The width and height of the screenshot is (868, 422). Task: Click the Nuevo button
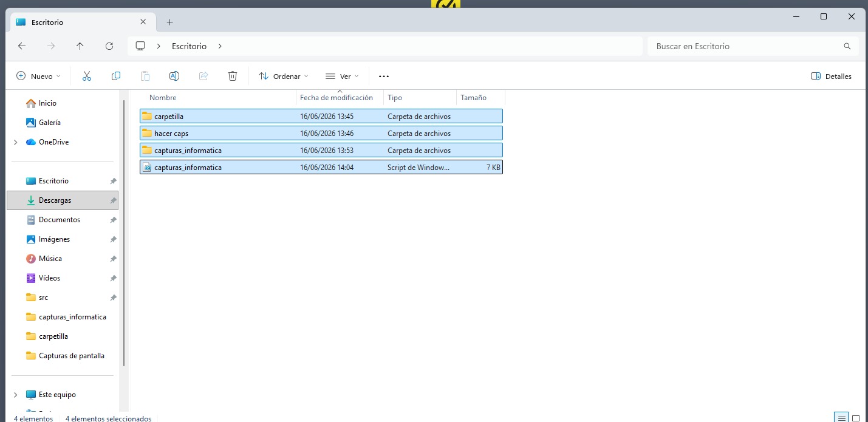[38, 77]
